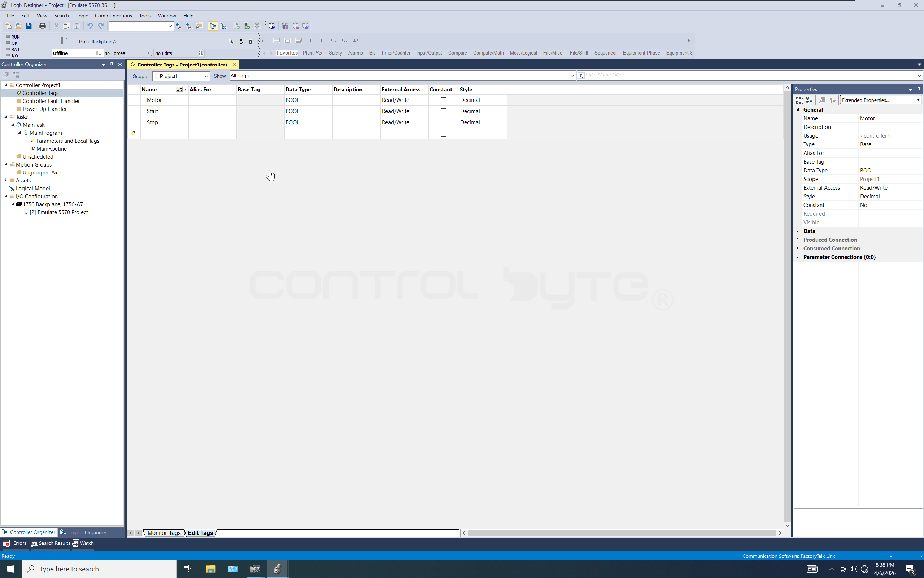This screenshot has width=924, height=578.
Task: Select MainRoutine in the organizer tree
Action: 52,149
